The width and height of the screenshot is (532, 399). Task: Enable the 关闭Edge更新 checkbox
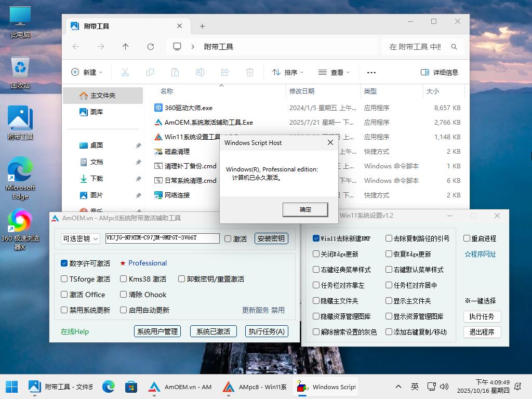tap(316, 254)
